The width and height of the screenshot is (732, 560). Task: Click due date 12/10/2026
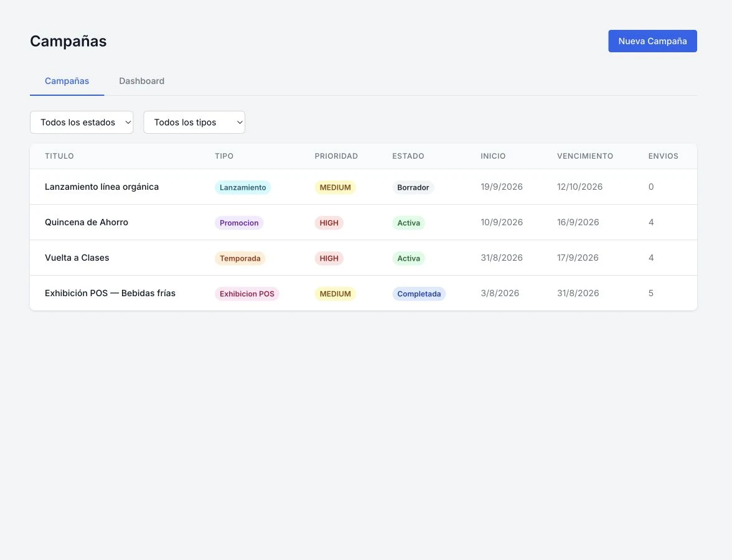pyautogui.click(x=580, y=187)
